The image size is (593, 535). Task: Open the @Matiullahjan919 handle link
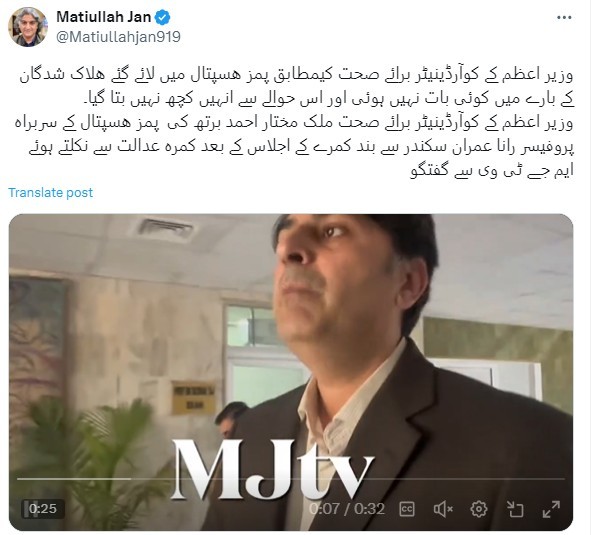coord(118,37)
